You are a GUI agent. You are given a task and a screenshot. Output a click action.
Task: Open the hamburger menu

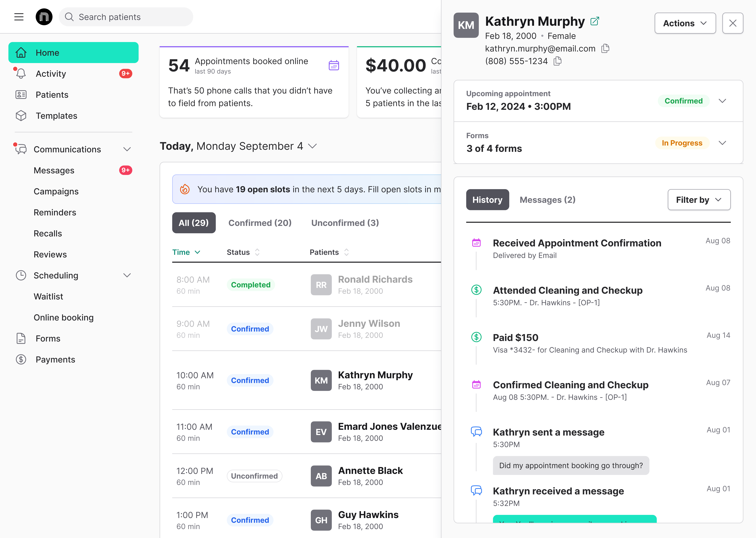(19, 17)
